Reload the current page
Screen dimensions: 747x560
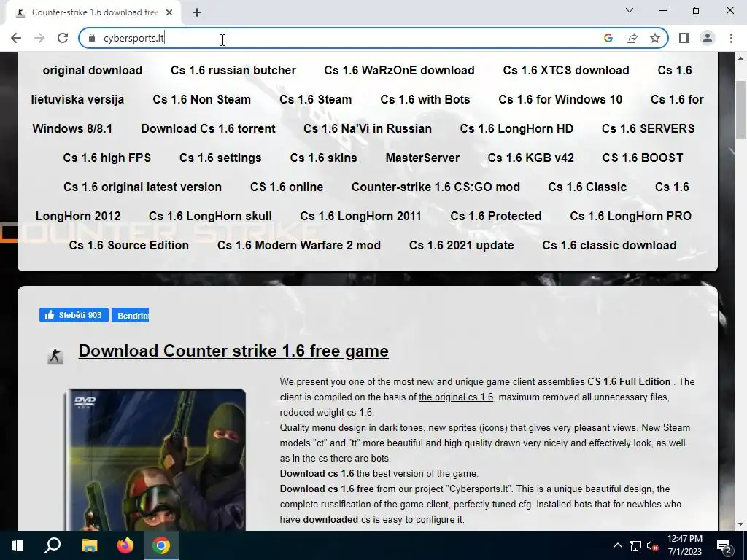(x=63, y=38)
